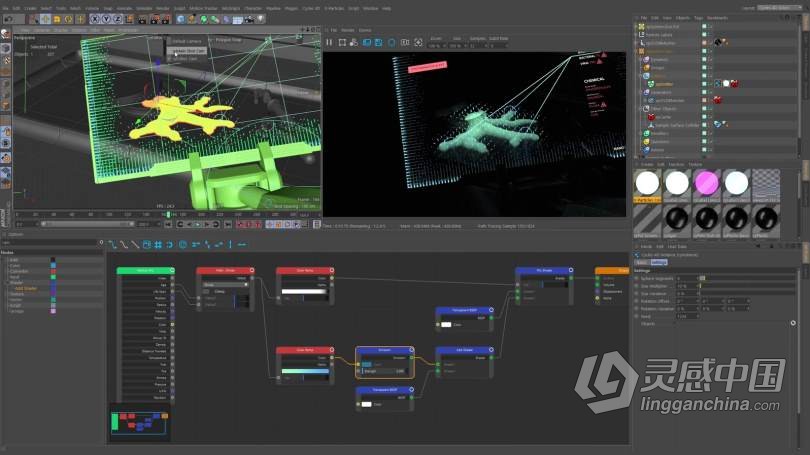Click the light object icon in the toolbar

pyautogui.click(x=260, y=19)
